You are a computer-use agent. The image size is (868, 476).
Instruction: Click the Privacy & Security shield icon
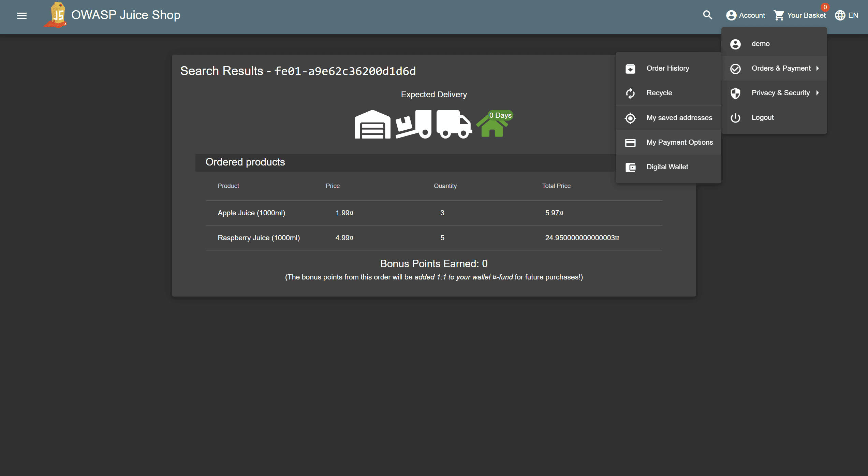tap(735, 93)
